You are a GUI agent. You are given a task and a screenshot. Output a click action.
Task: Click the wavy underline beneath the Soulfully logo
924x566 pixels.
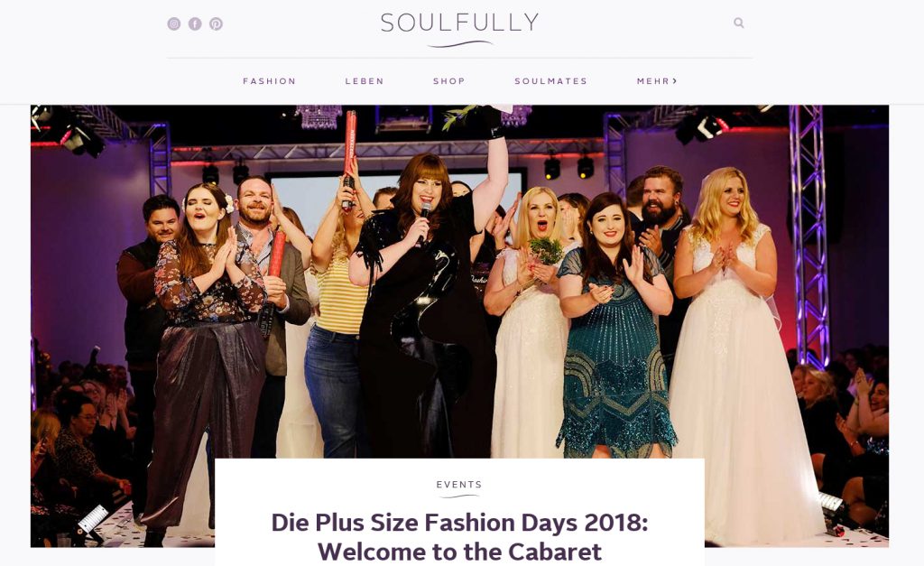(x=459, y=44)
